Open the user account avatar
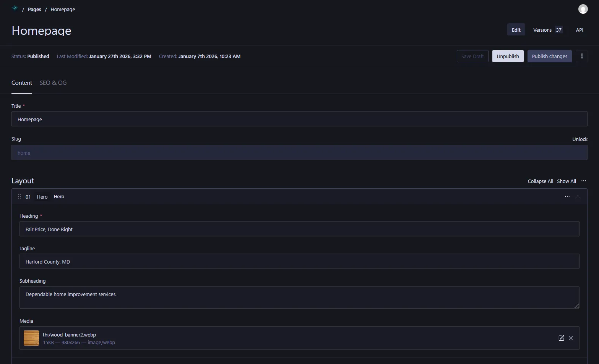The image size is (599, 364). pyautogui.click(x=583, y=9)
